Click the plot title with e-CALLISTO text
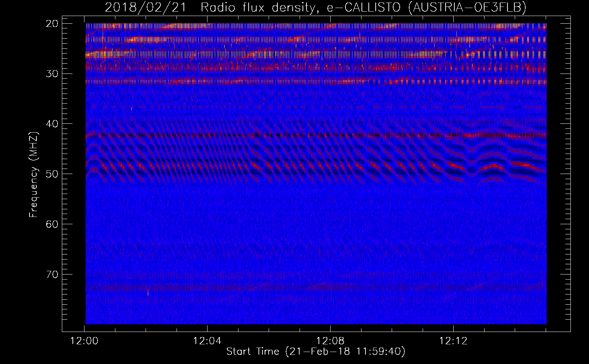 (316, 7)
